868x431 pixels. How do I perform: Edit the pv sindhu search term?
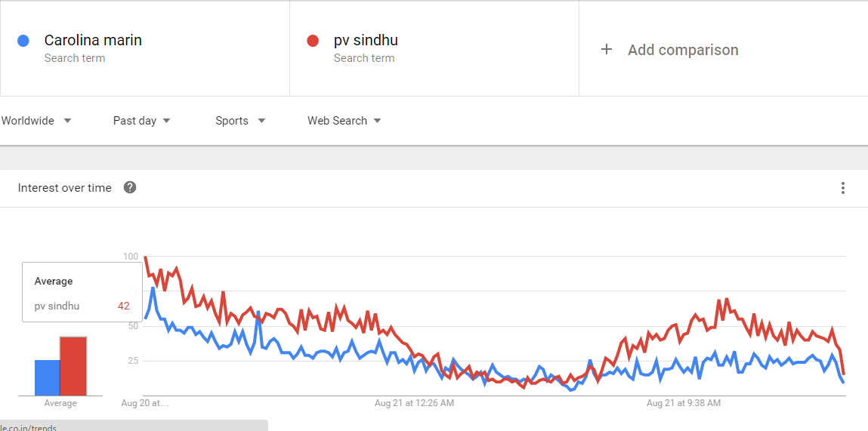coord(366,41)
